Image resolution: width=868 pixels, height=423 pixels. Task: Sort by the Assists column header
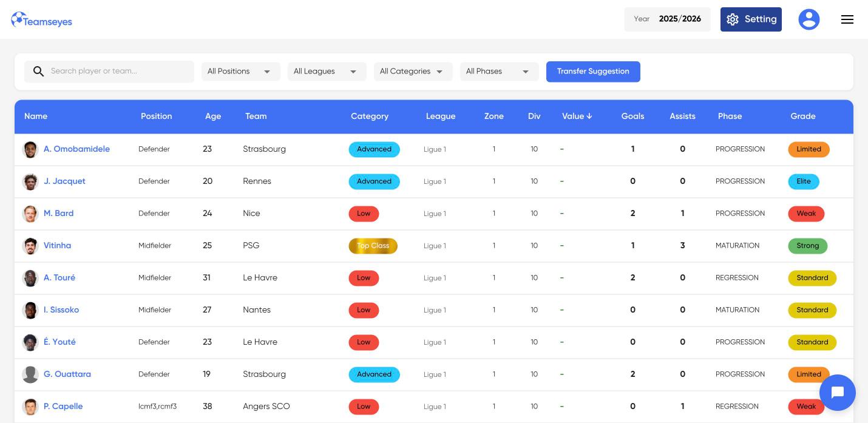tap(682, 117)
